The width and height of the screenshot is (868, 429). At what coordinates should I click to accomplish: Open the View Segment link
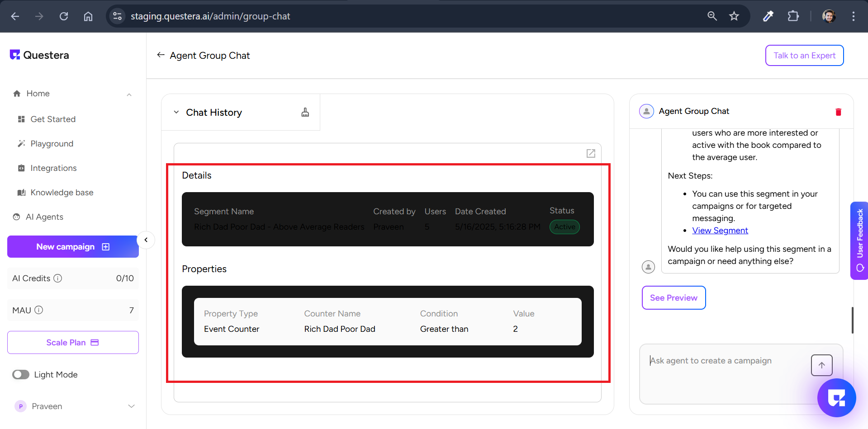(x=720, y=231)
